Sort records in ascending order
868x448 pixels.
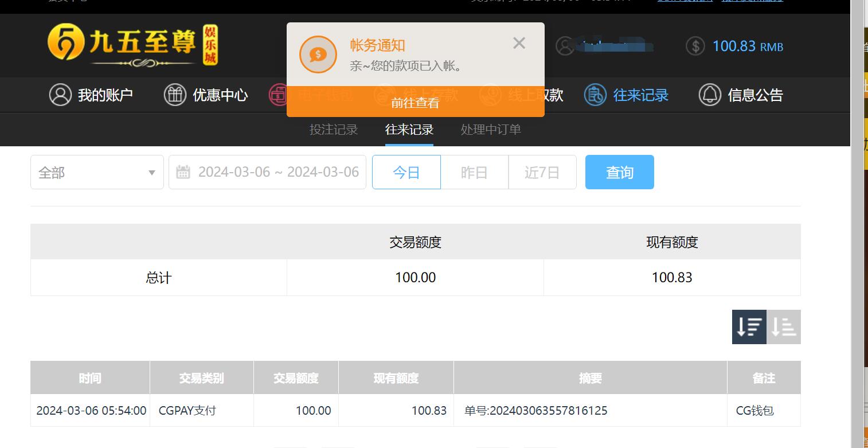tap(784, 327)
